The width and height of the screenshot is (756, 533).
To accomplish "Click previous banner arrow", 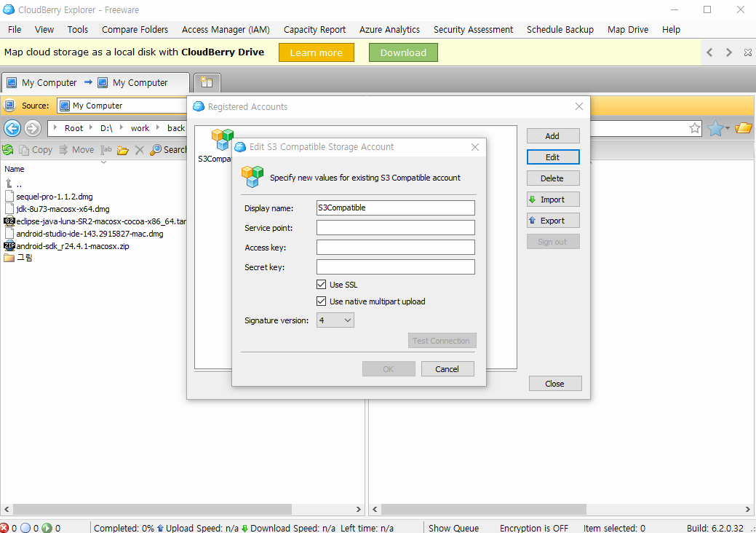I will pos(709,52).
